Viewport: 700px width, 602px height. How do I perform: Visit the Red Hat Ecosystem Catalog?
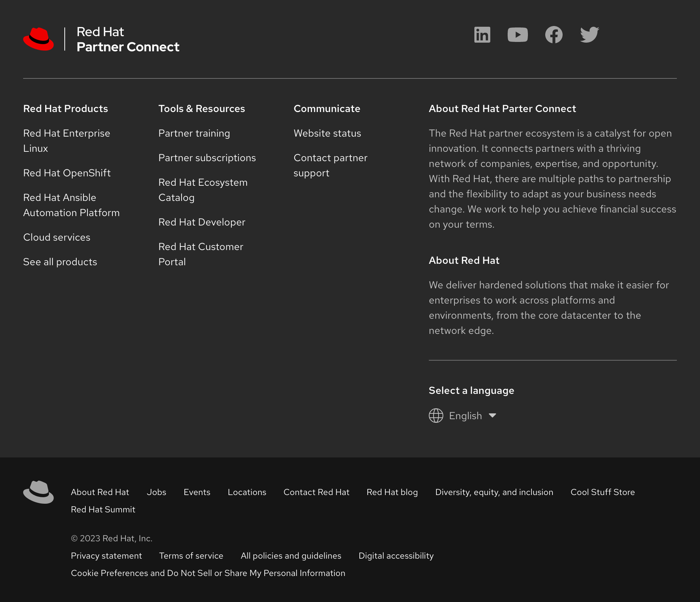(203, 190)
